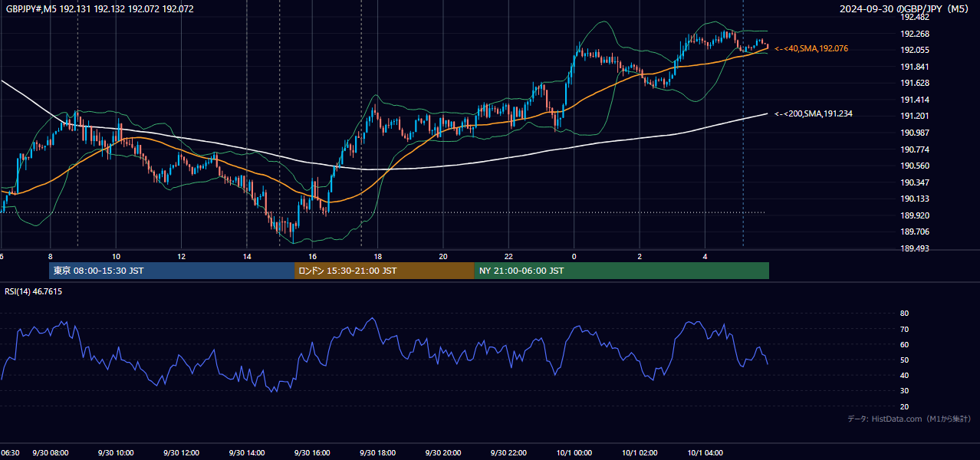
Task: Click the 10/1 02:00 bottom time label
Action: click(640, 452)
